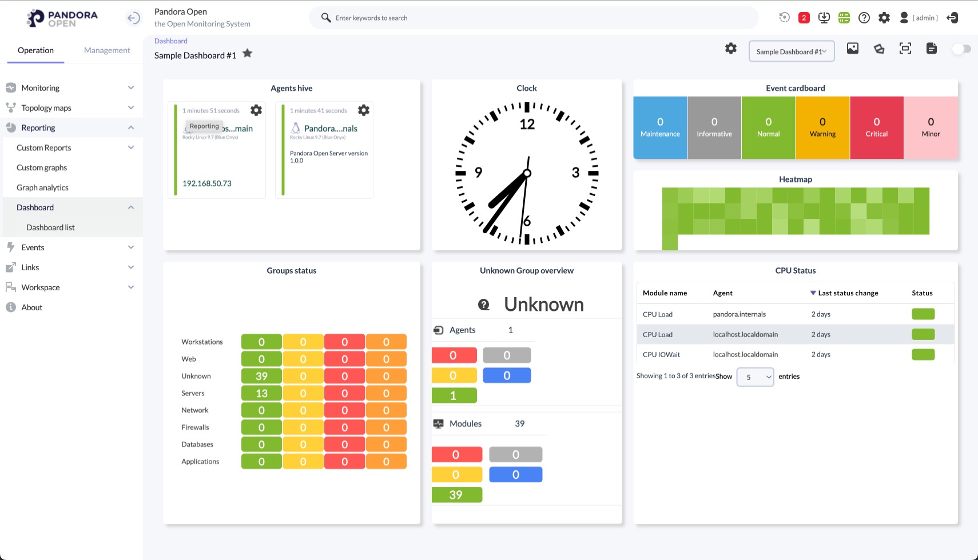Click the logout icon next to admin
978x560 pixels.
click(952, 18)
